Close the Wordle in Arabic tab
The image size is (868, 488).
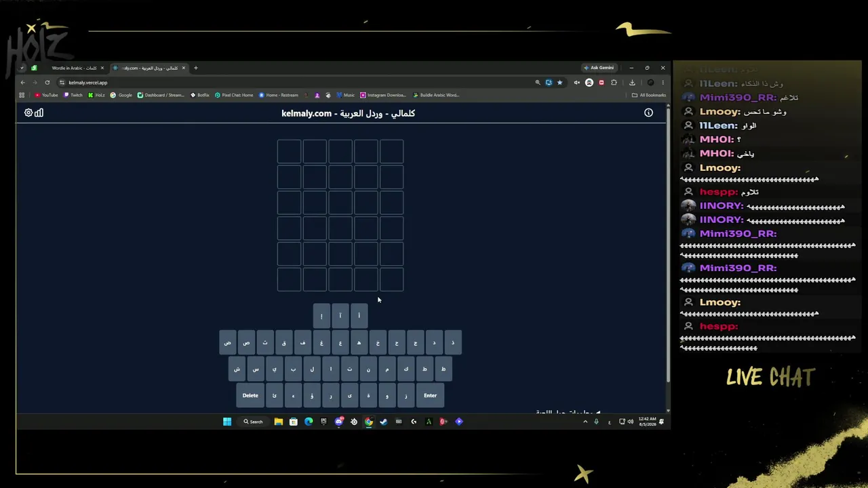(102, 68)
